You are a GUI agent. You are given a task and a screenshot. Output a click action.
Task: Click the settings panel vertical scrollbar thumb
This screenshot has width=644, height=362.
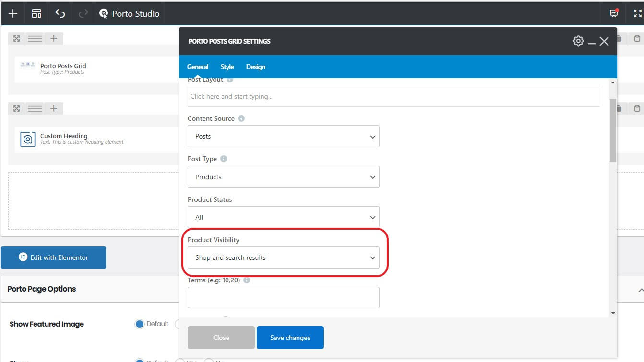613,130
